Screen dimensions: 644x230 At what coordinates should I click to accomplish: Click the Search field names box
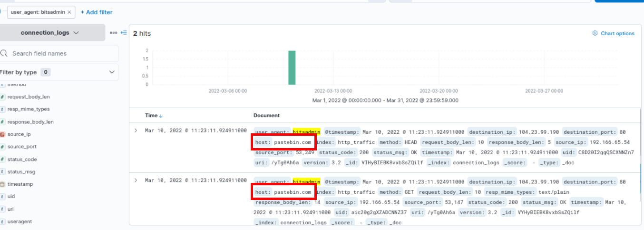pos(59,53)
